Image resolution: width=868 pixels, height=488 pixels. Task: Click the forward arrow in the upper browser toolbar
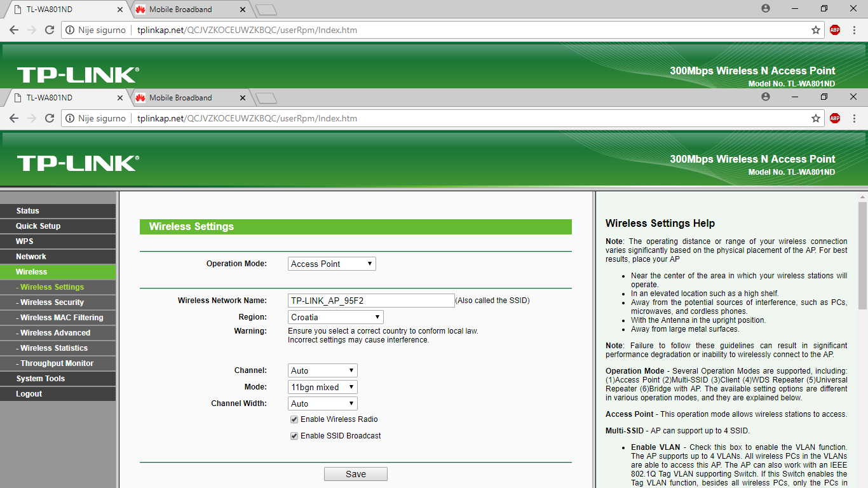point(32,30)
